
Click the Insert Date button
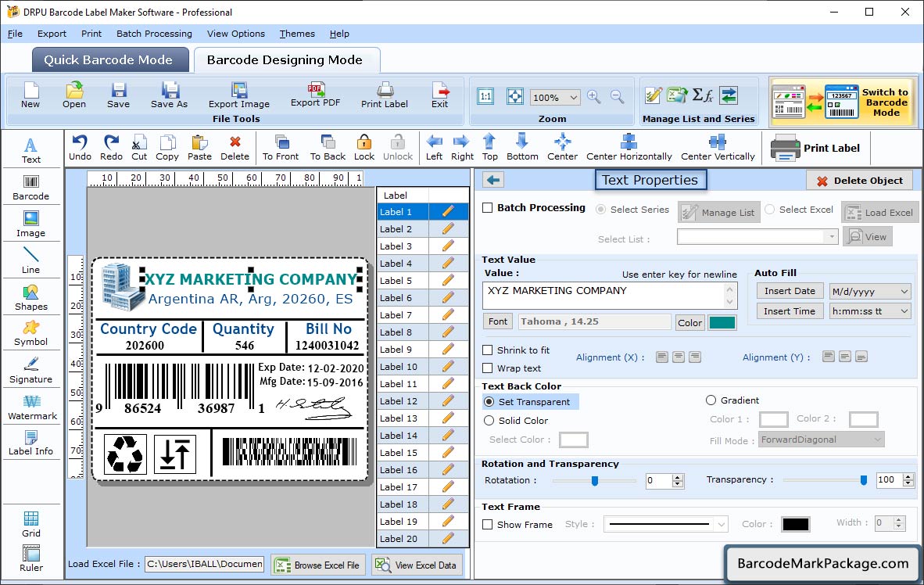(790, 291)
